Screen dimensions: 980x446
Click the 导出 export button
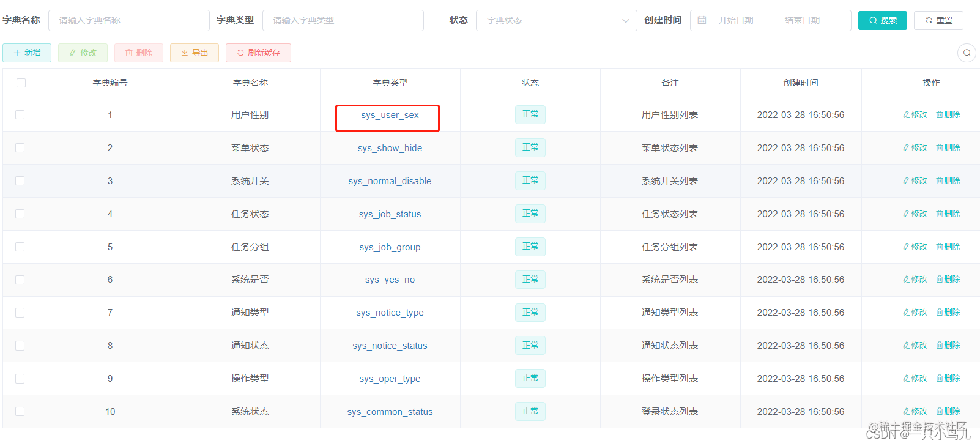tap(195, 53)
